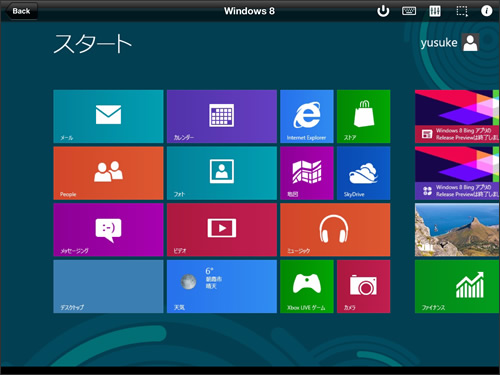Open the info icon
The width and height of the screenshot is (500, 375).
click(486, 11)
